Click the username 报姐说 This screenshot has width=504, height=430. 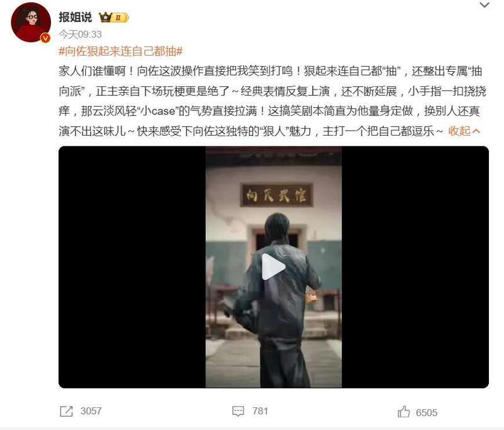[x=75, y=17]
